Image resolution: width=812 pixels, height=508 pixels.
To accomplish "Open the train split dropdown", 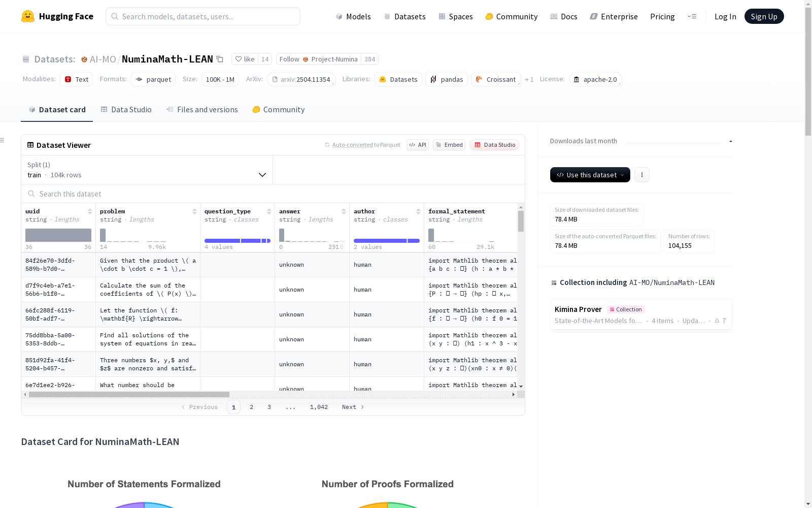I will 147,170.
